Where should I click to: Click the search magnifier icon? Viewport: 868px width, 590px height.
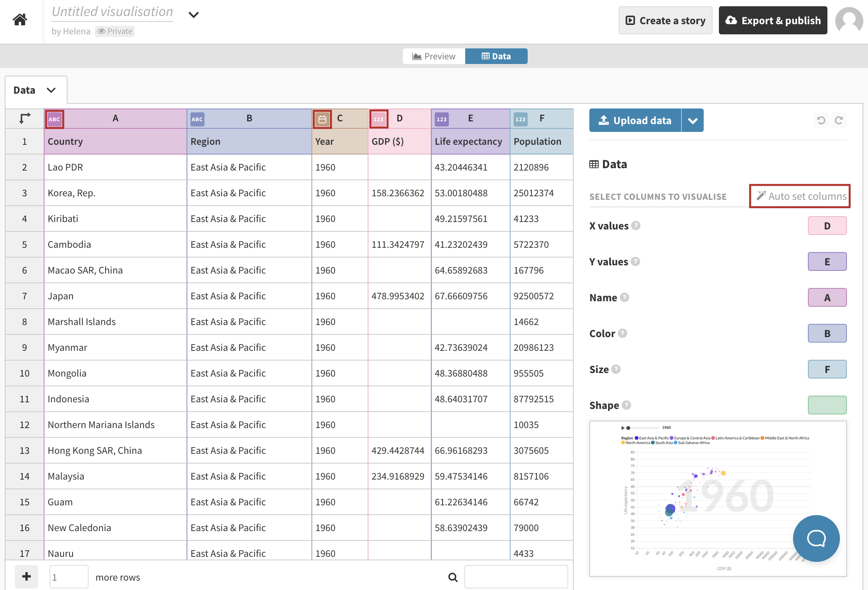click(x=453, y=577)
